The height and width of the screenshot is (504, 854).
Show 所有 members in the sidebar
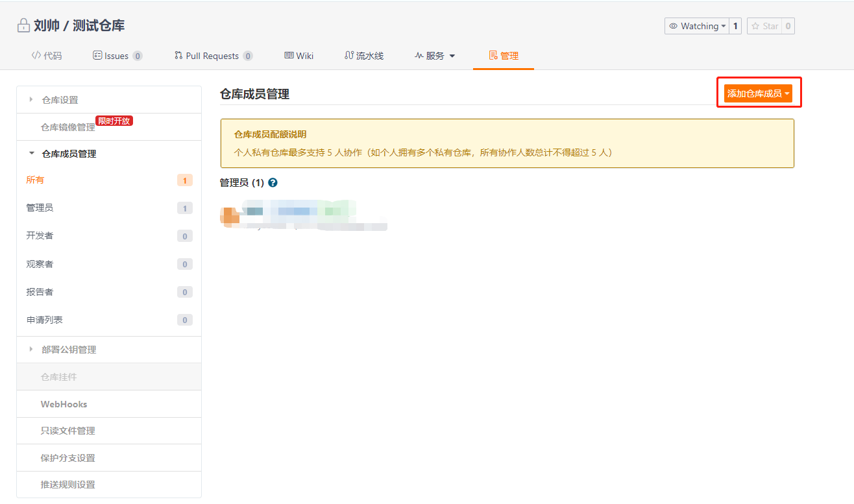[109, 180]
